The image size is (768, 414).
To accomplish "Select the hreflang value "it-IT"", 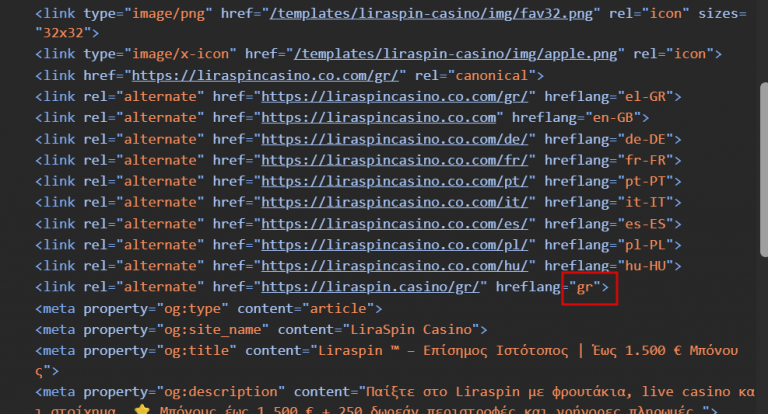I will [646, 202].
